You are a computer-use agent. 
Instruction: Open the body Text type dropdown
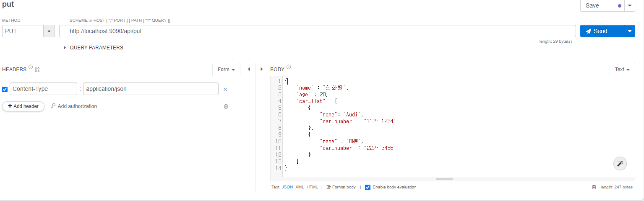[622, 70]
